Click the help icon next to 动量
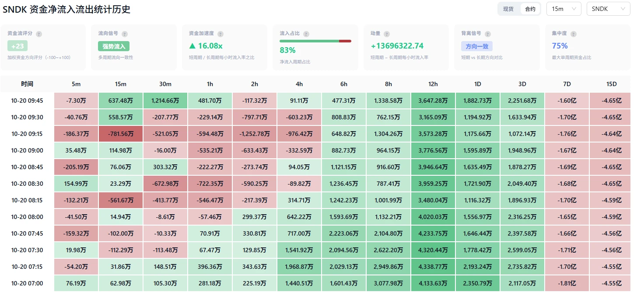Screen dimensions: 644x292 pos(387,34)
